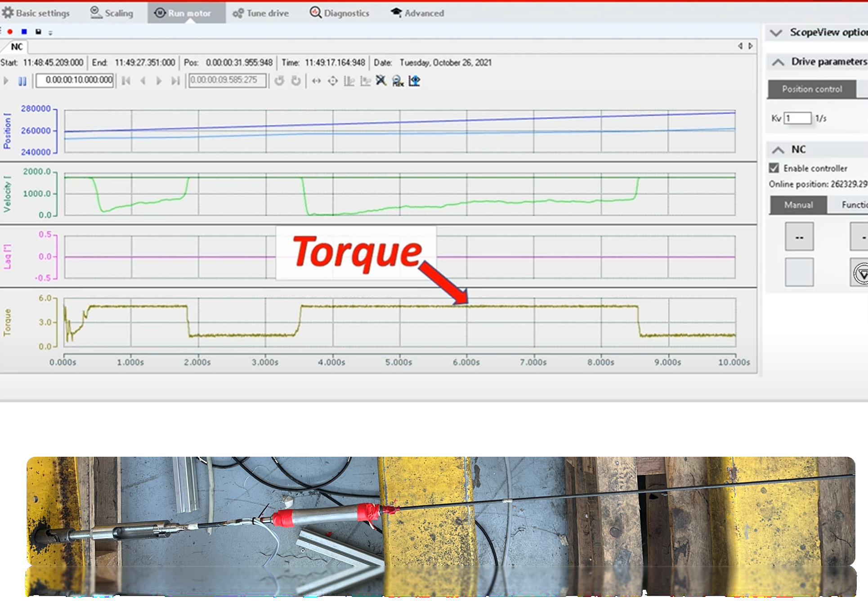
Task: Select the Function tab
Action: [854, 205]
